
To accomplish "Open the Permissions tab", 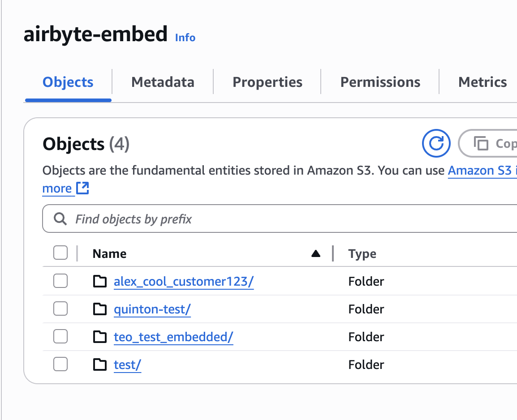I will coord(380,82).
